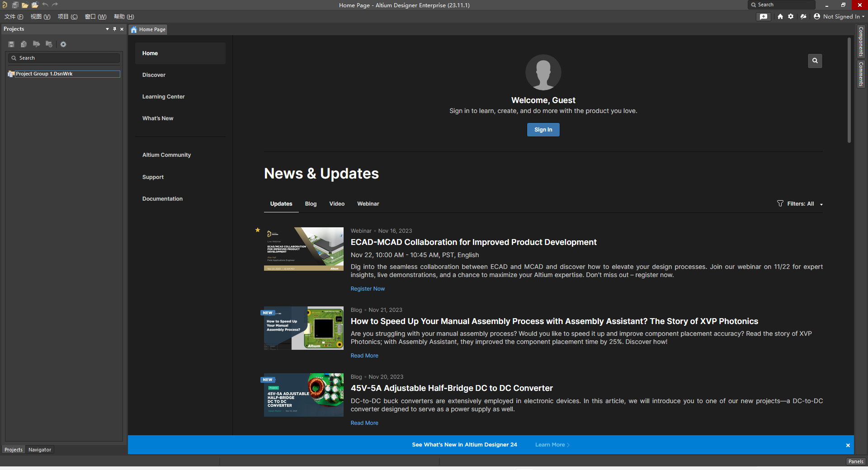This screenshot has width=868, height=470.
Task: Open the Projects bottom panel tab
Action: pos(14,450)
